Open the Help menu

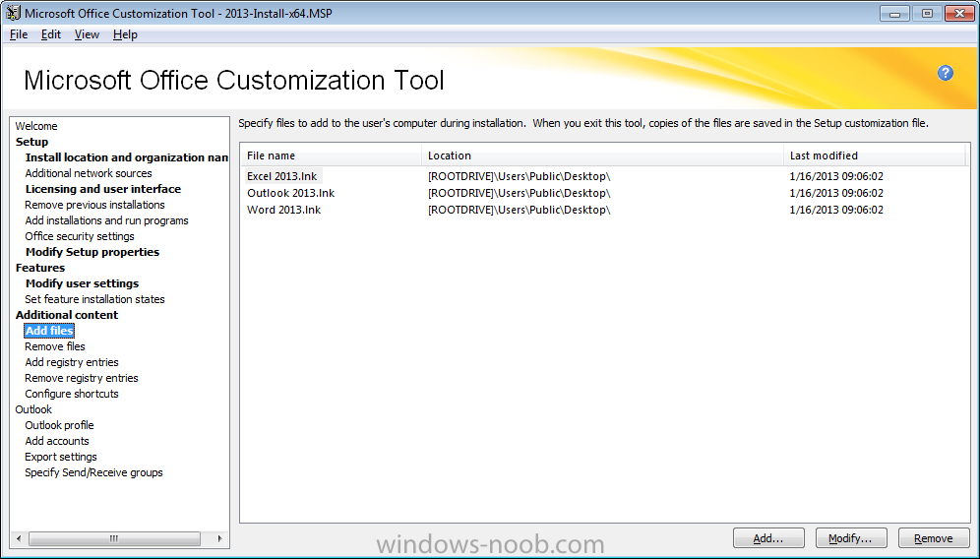pos(125,34)
